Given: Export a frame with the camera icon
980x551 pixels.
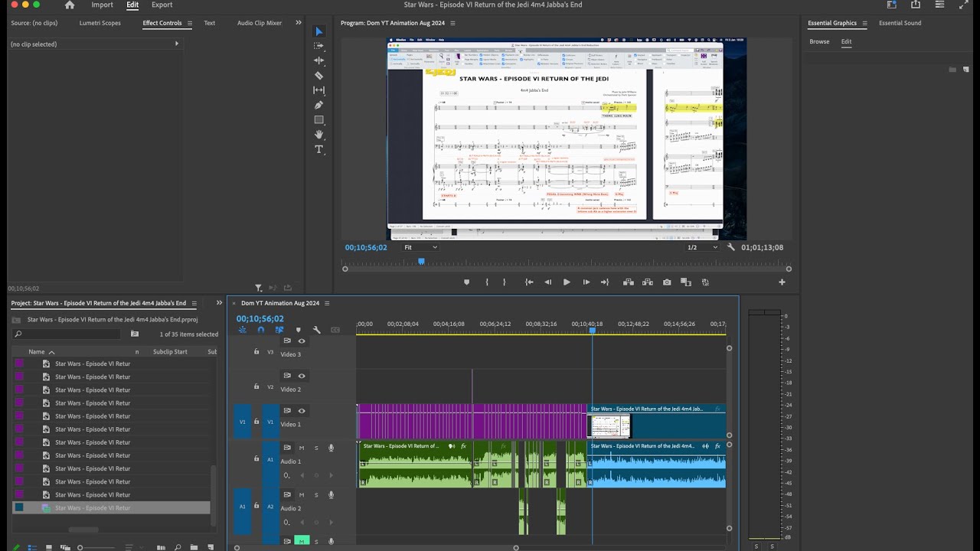Looking at the screenshot, I should point(667,282).
